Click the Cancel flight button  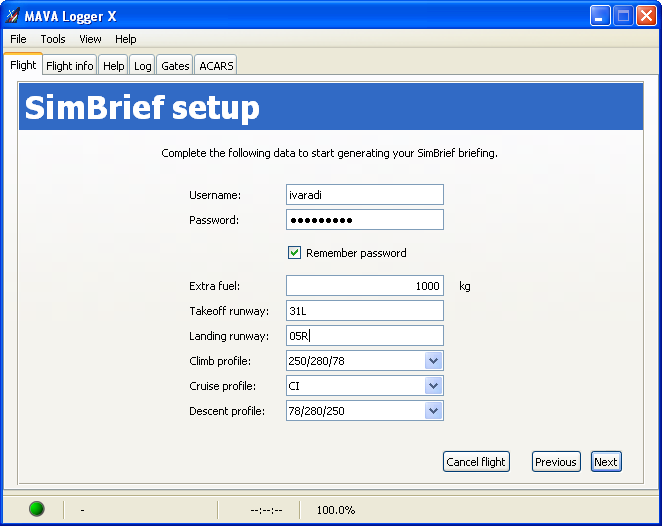point(476,461)
